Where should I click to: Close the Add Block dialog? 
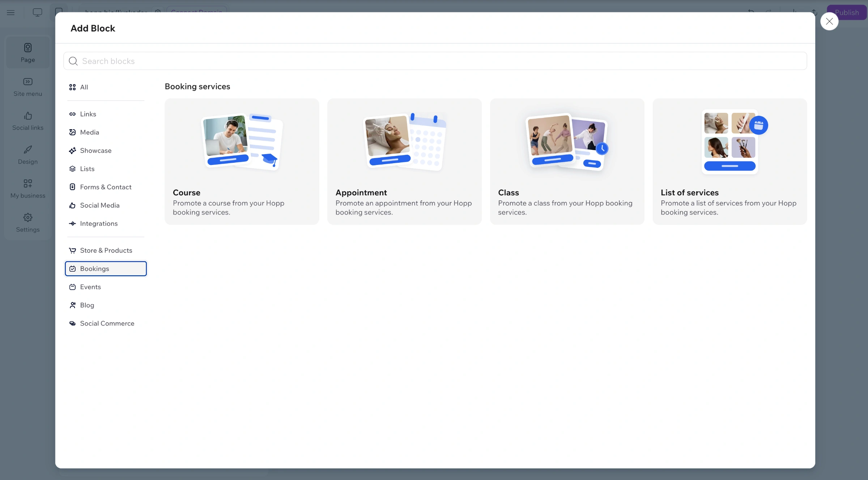[x=829, y=21]
